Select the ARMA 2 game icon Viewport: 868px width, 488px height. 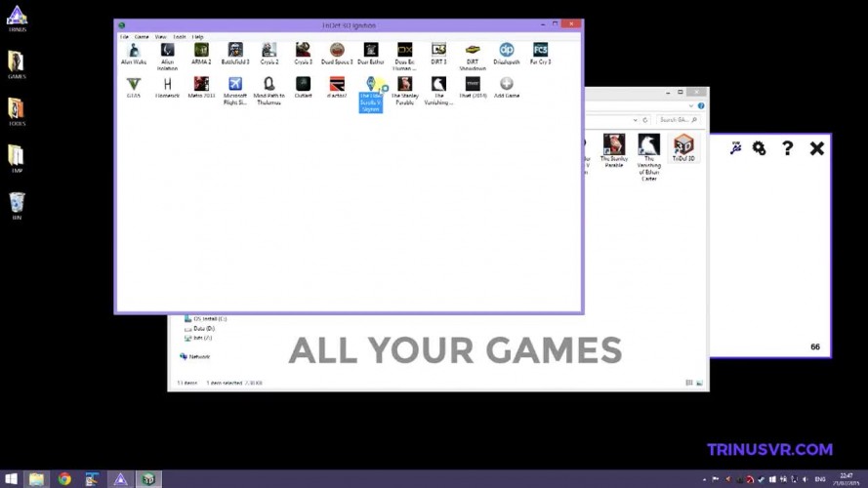[x=201, y=54]
